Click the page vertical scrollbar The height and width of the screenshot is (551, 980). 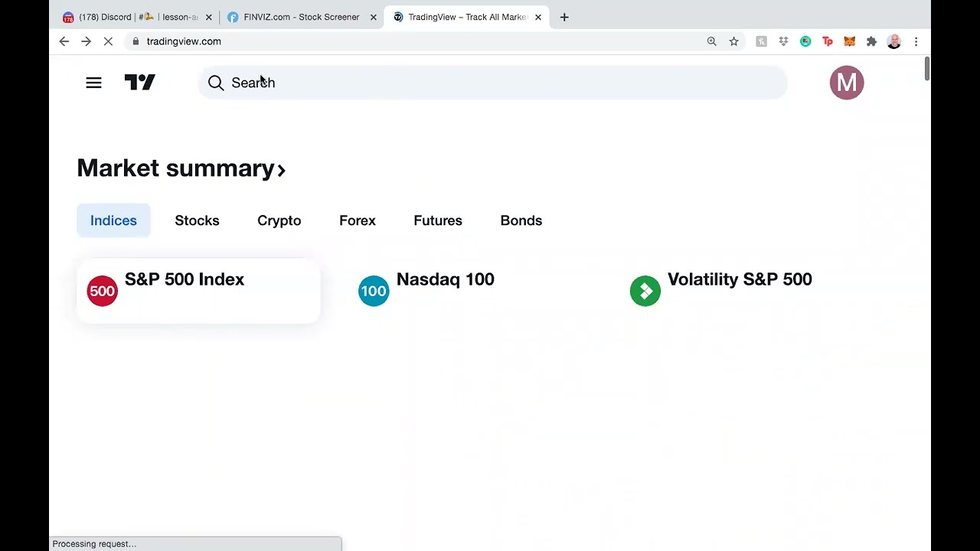point(926,69)
